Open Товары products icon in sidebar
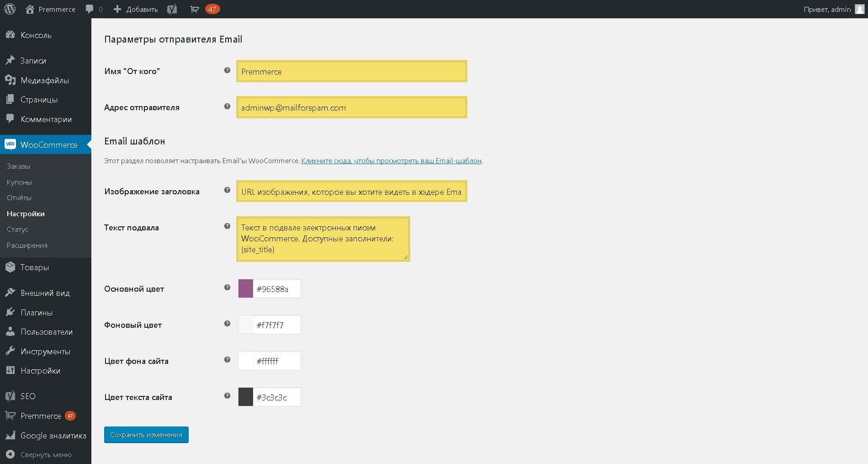This screenshot has width=868, height=464. tap(10, 267)
